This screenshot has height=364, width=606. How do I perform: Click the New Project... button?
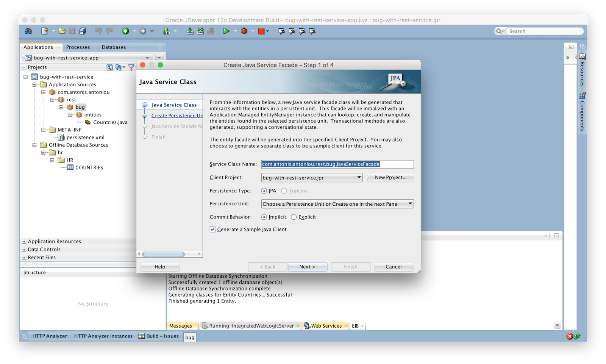coord(390,177)
